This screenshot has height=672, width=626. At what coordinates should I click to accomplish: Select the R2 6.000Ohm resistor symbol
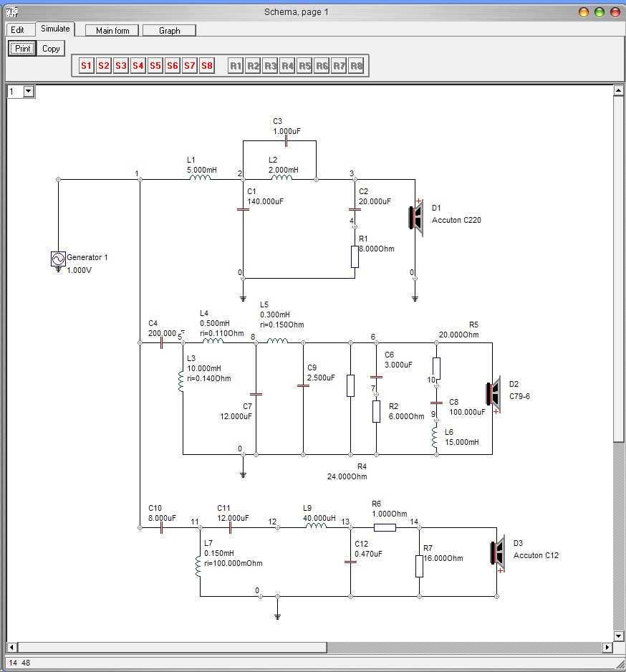376,411
